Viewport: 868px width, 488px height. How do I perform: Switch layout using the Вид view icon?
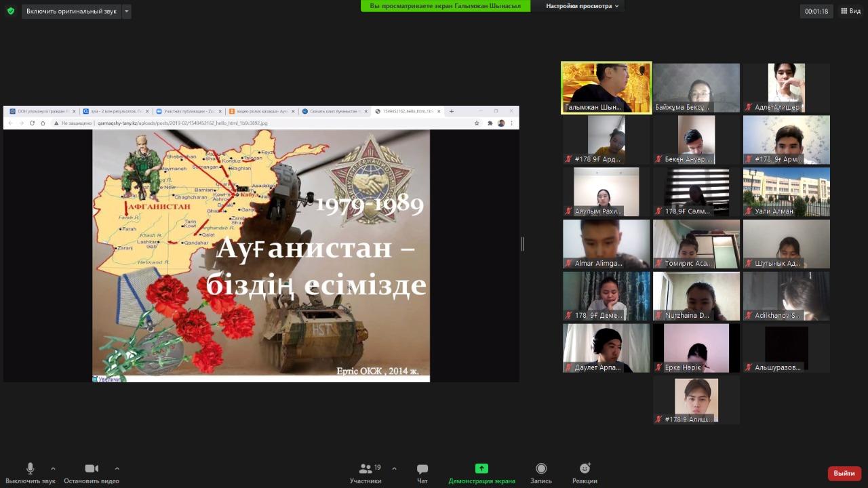(850, 11)
